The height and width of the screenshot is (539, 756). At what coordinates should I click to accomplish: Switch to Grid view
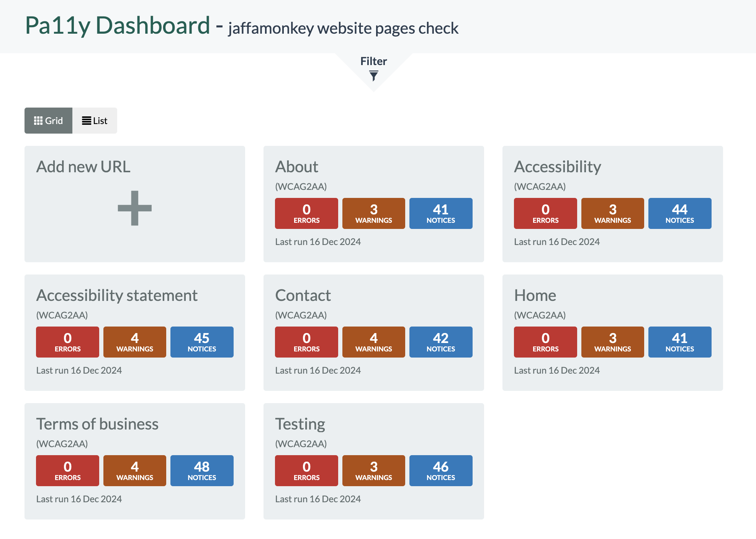(x=48, y=121)
